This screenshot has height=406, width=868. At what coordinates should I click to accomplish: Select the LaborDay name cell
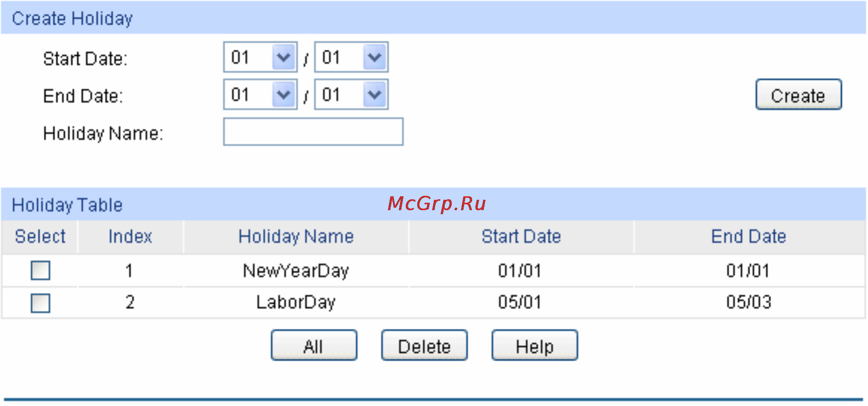[x=296, y=302]
